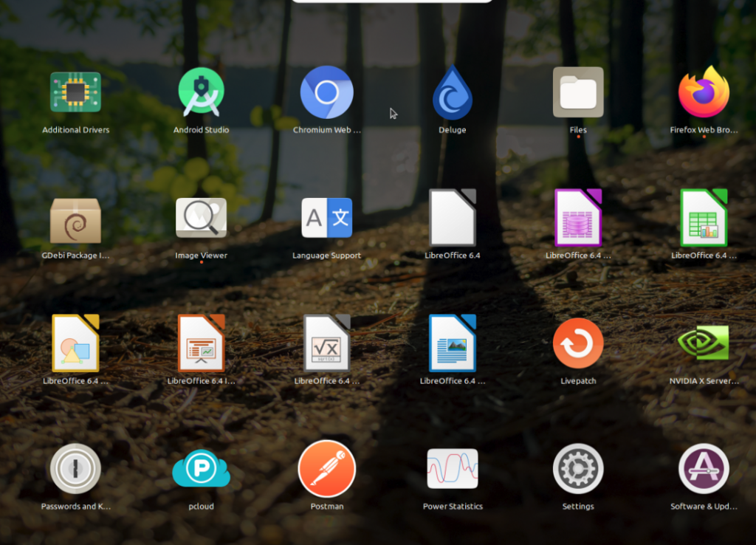The width and height of the screenshot is (756, 545).
Task: Launch the Deluge torrent client
Action: click(453, 92)
